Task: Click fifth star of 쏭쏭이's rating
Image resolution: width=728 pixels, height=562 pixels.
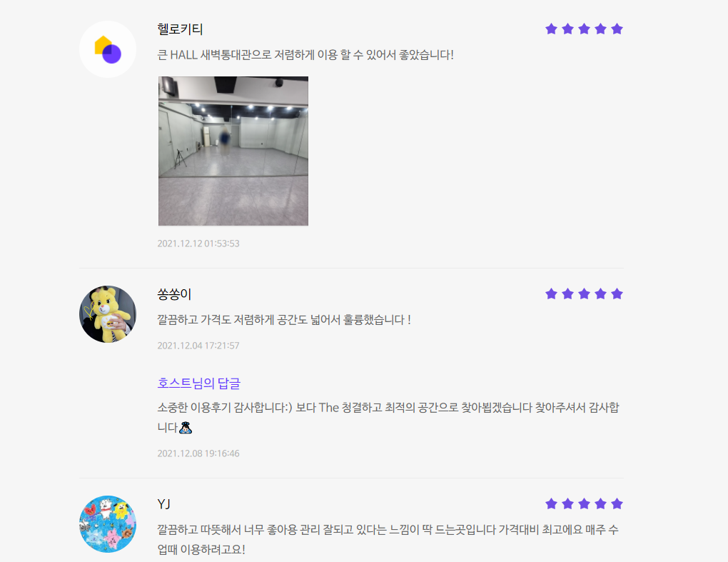Action: [617, 293]
